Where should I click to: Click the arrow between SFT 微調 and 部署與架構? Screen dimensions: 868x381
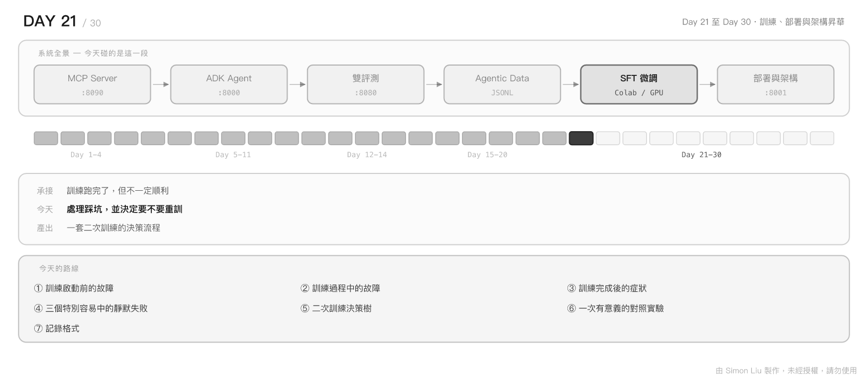[x=707, y=85]
